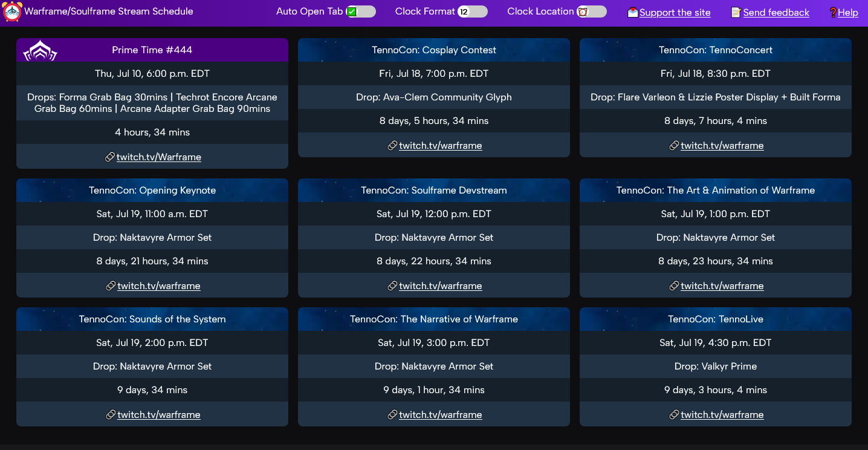Image resolution: width=868 pixels, height=450 pixels.
Task: Click link chain icon on Art & Animation card
Action: (674, 285)
